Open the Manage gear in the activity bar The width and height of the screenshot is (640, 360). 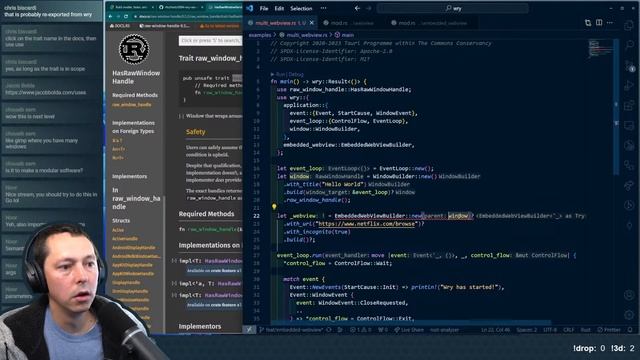629,315
